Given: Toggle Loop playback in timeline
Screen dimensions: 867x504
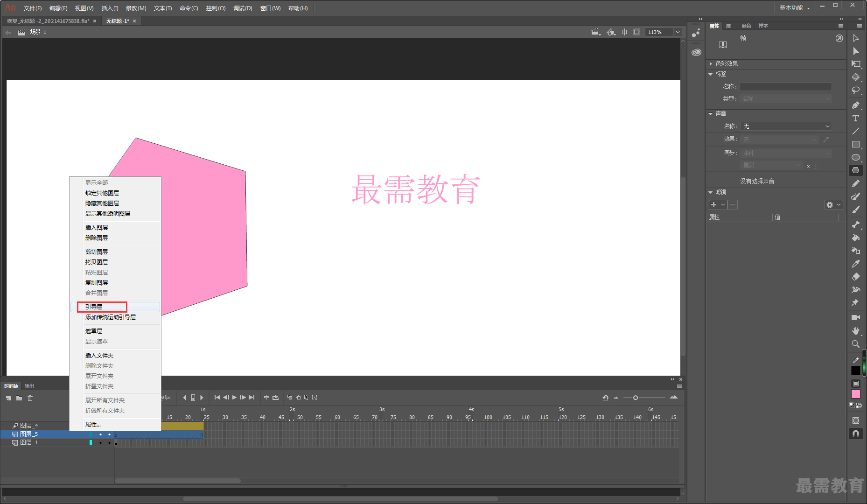Looking at the screenshot, I should [275, 398].
